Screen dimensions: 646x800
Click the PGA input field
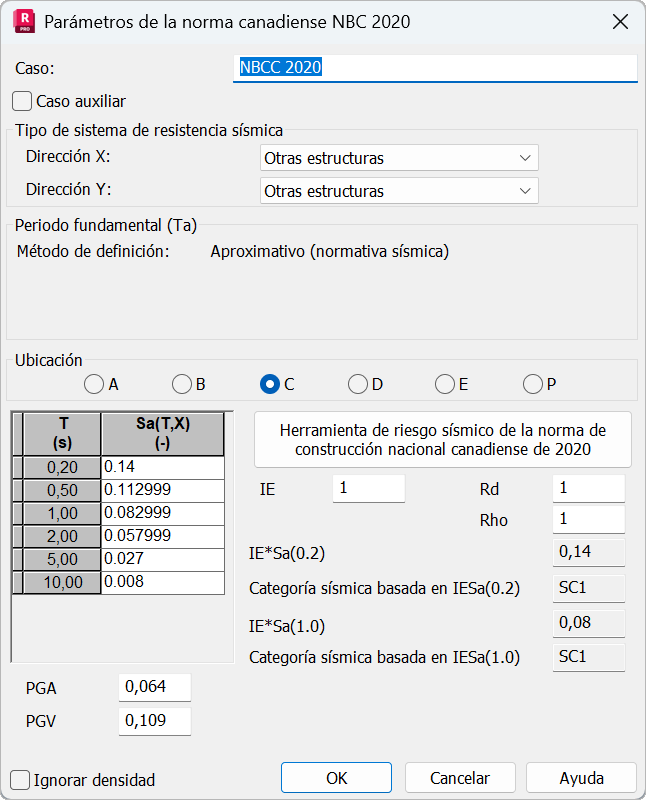point(155,687)
